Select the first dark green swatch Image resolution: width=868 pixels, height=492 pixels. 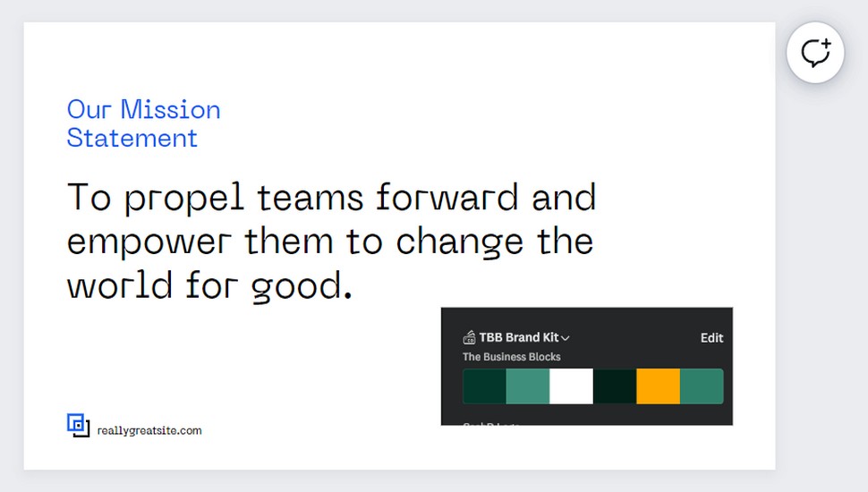(x=484, y=386)
